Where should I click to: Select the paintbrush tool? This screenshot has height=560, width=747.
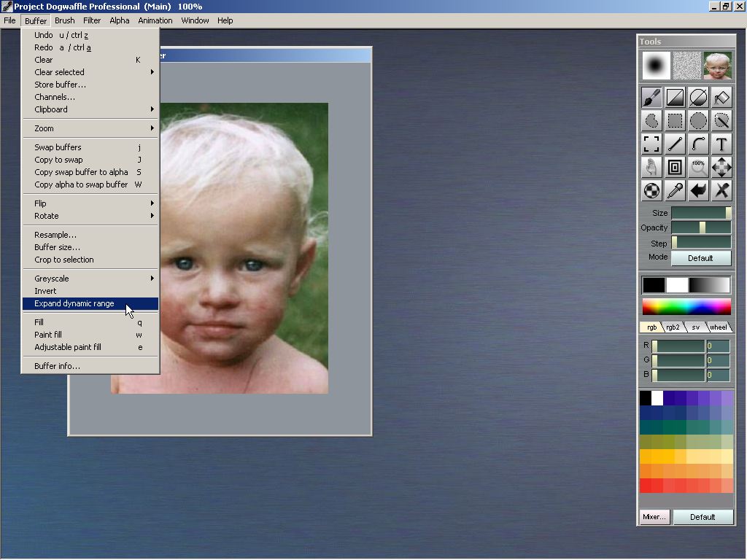[651, 97]
